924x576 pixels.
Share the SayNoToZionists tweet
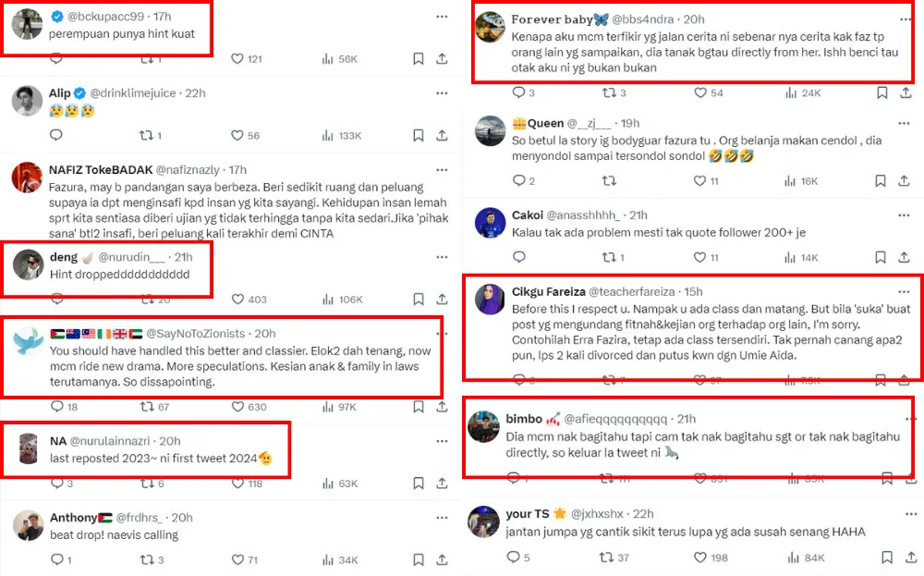442,407
